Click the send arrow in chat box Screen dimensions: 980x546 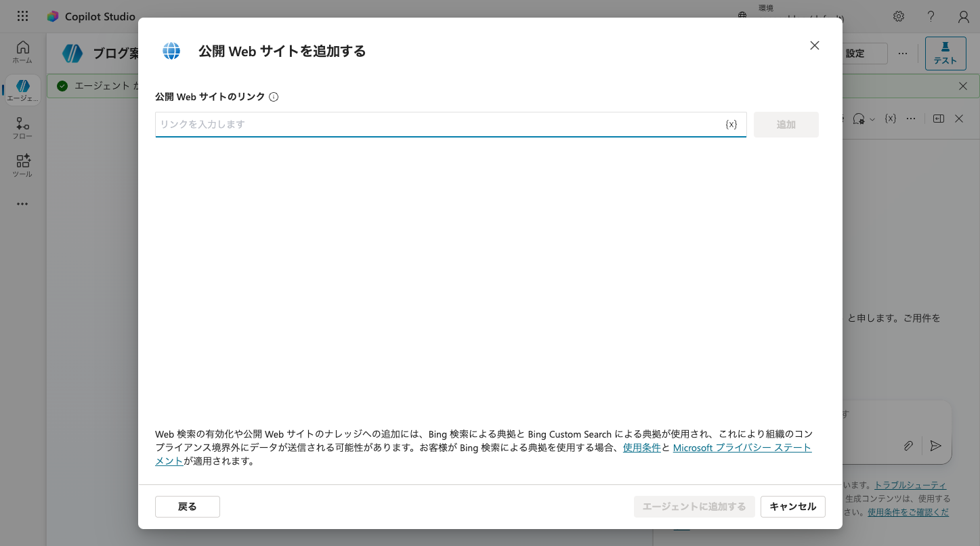pos(935,446)
